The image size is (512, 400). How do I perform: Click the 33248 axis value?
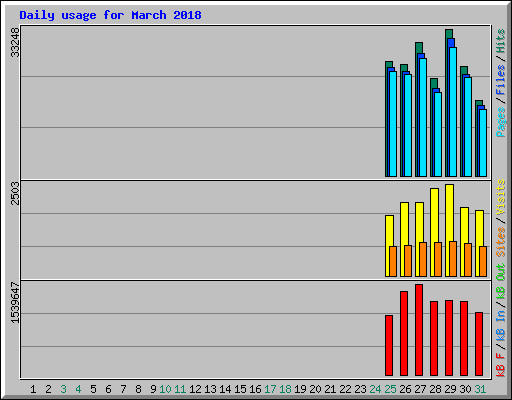(x=15, y=43)
